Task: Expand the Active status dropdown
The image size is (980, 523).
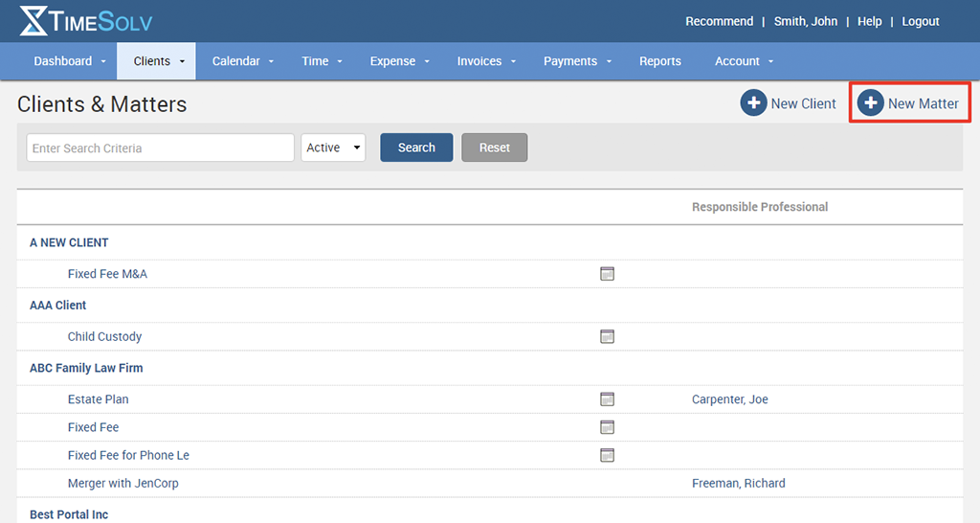Action: click(333, 148)
